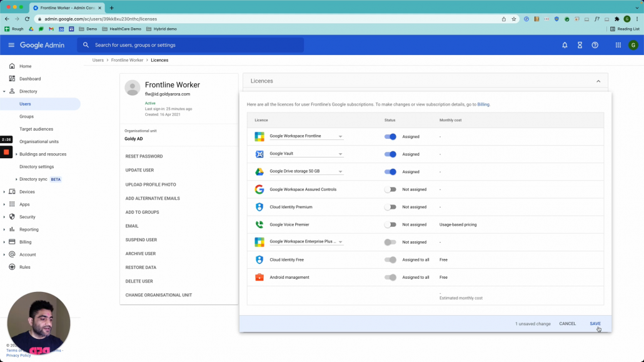Click the Reporting bar chart icon

(12, 229)
